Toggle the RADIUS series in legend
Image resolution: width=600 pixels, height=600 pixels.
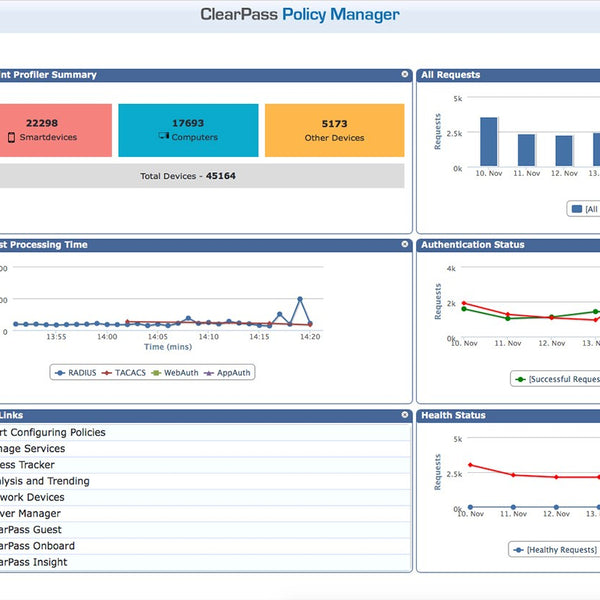[x=76, y=373]
